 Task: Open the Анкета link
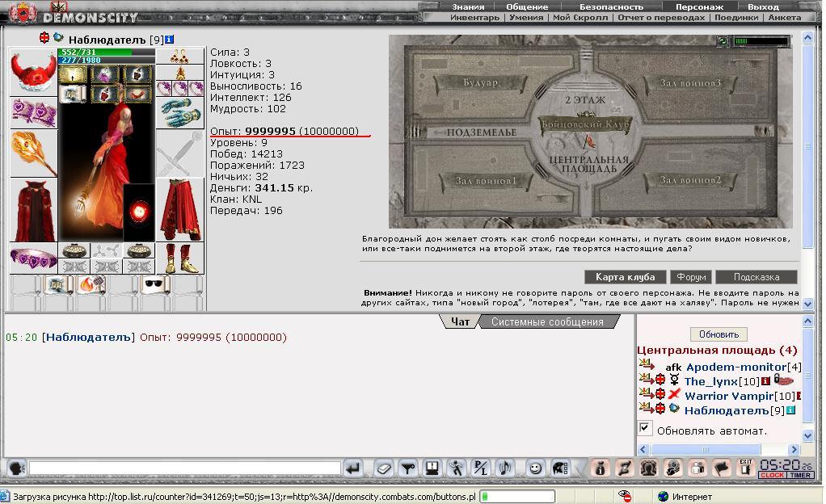[x=785, y=18]
